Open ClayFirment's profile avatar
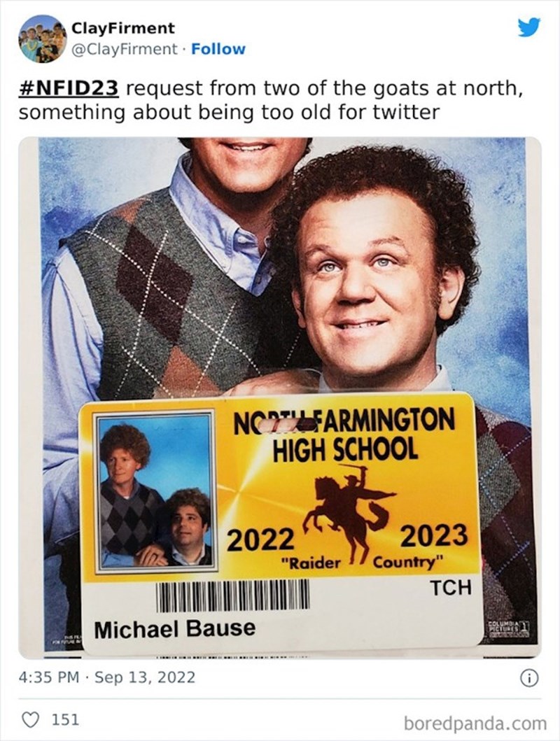 coord(41,38)
